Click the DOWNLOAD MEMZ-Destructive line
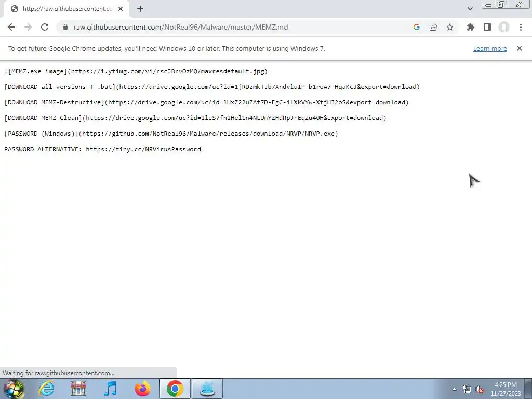 206,102
